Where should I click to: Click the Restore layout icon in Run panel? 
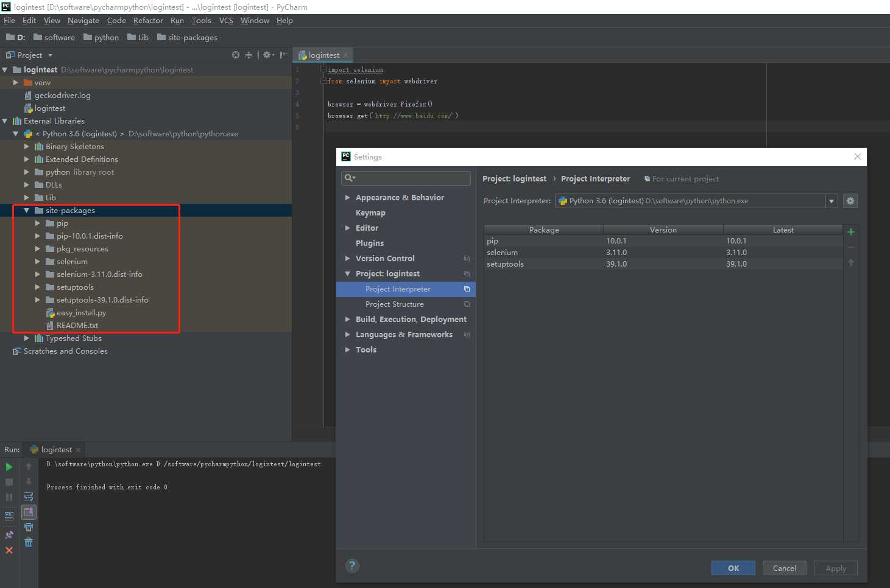(9, 516)
